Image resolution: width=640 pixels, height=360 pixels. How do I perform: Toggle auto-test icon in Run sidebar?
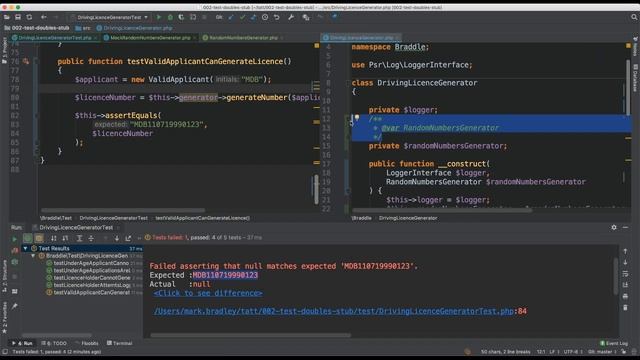(x=15, y=262)
